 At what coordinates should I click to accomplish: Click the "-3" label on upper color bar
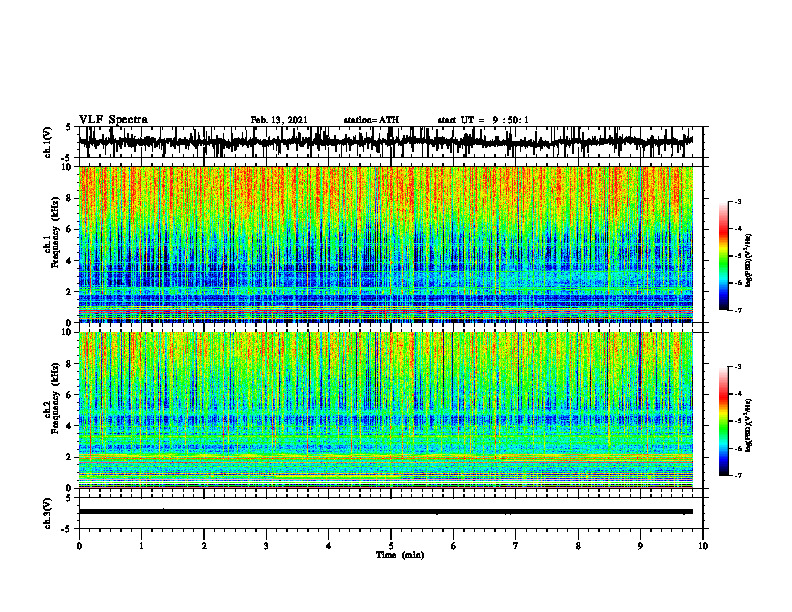738,202
